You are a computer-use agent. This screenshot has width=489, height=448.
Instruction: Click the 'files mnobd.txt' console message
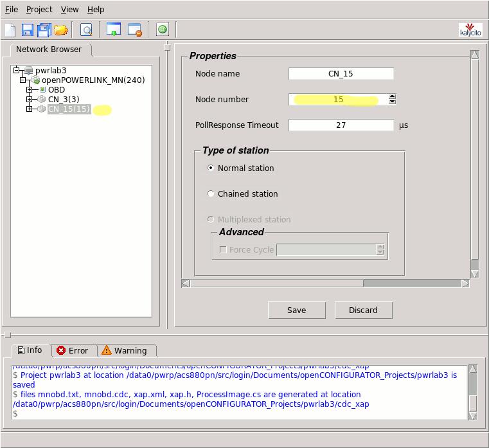[x=191, y=399]
